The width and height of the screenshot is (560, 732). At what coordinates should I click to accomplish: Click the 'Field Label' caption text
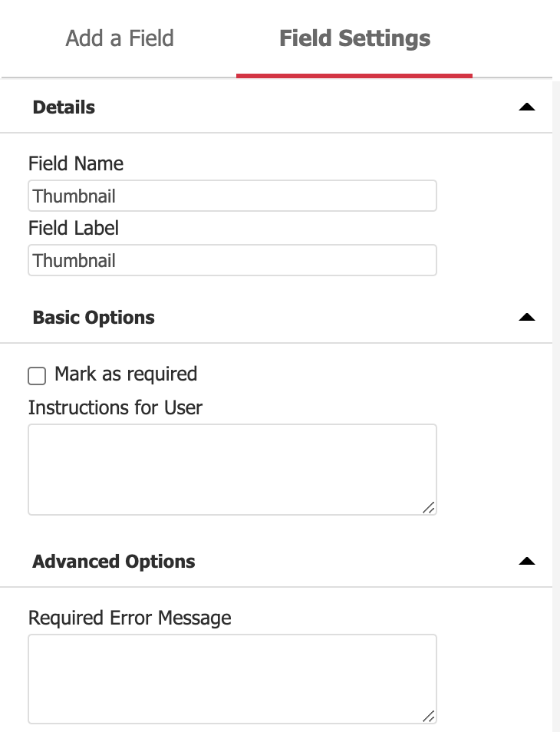(x=73, y=228)
